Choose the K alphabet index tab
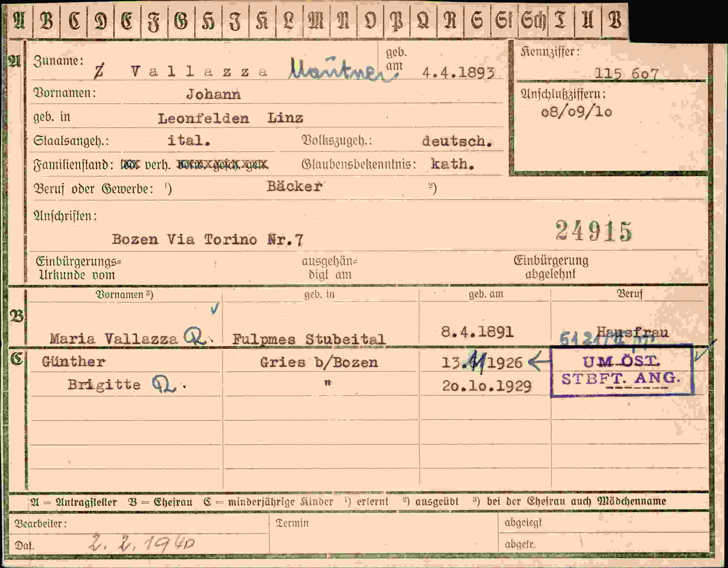 (262, 21)
